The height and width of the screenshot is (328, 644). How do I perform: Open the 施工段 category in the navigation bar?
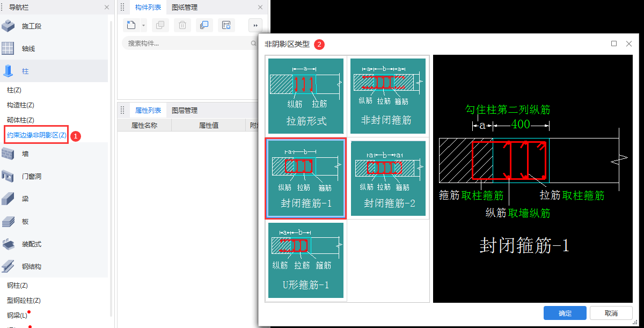[x=54, y=26]
